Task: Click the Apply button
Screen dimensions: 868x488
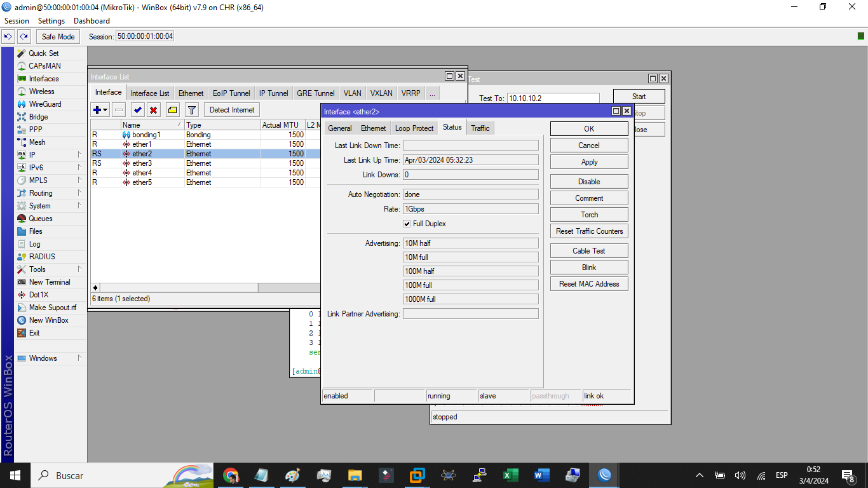Action: point(589,162)
